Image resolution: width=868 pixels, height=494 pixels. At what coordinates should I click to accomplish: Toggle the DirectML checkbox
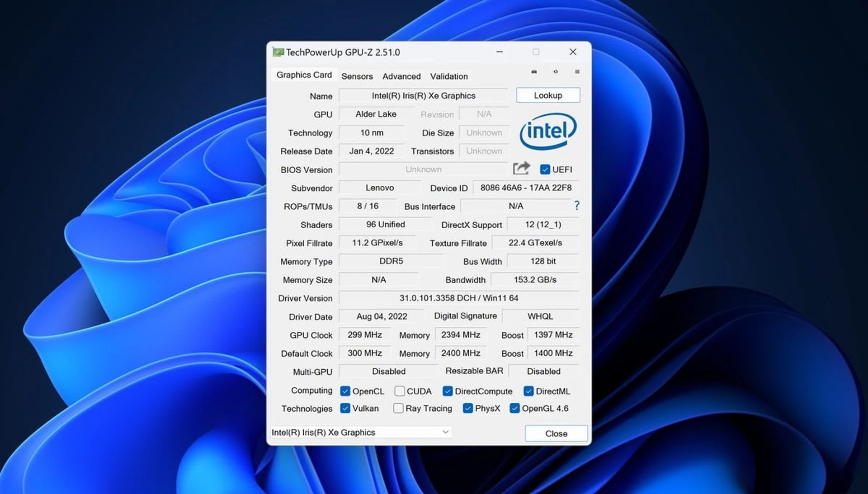[x=528, y=391]
